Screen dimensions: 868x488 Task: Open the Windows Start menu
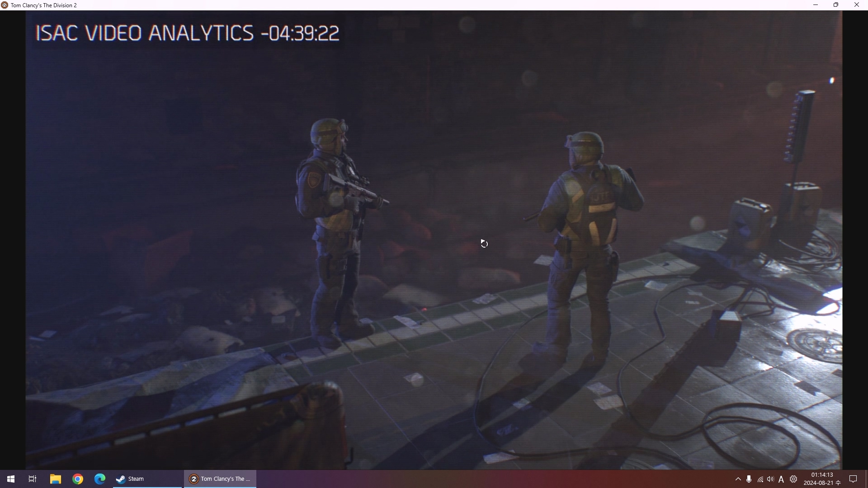[x=11, y=479]
